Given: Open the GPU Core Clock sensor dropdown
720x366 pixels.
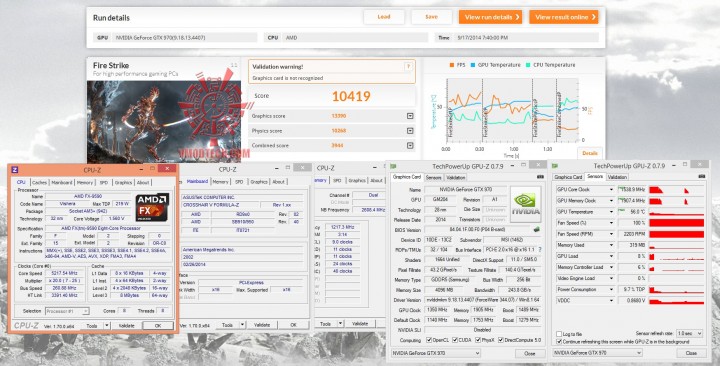Looking at the screenshot, I should click(611, 190).
